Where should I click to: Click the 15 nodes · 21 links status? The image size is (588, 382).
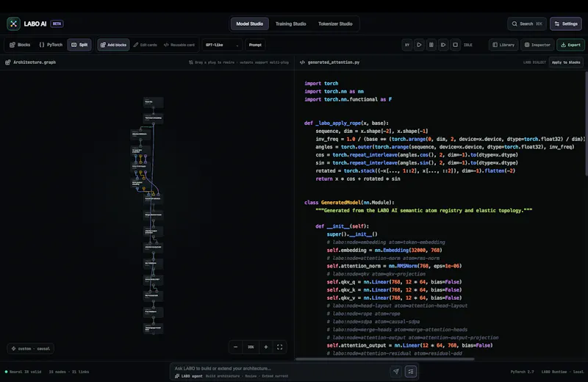69,372
